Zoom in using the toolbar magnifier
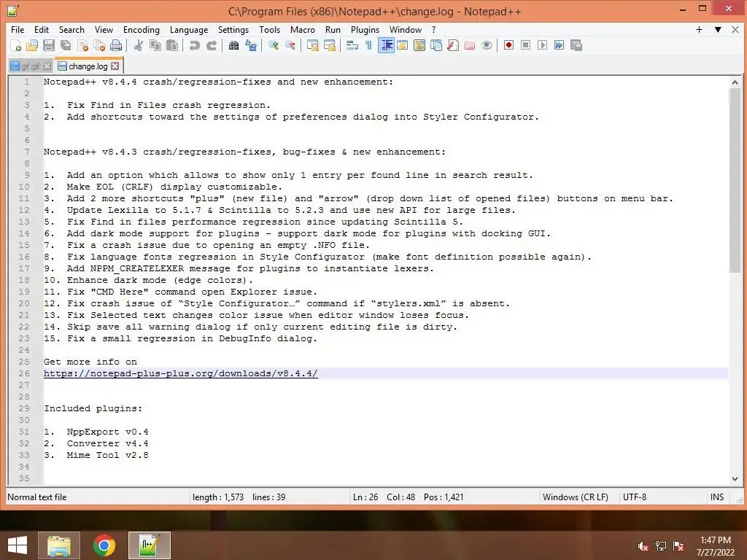 click(x=273, y=45)
